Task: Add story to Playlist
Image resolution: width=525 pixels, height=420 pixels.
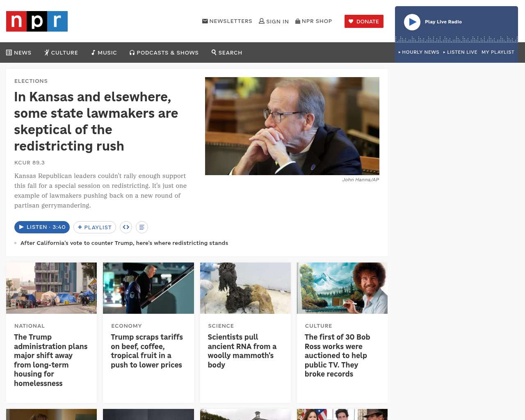Action: coord(95,227)
